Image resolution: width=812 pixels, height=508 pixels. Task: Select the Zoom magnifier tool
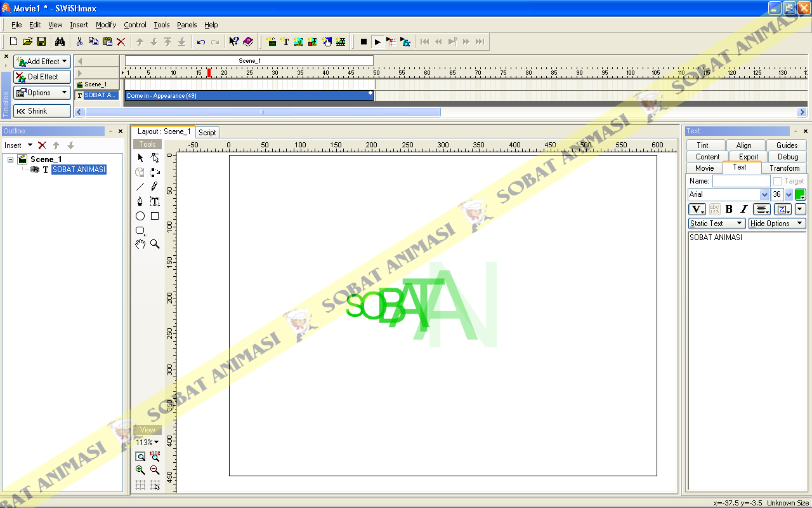tap(155, 243)
